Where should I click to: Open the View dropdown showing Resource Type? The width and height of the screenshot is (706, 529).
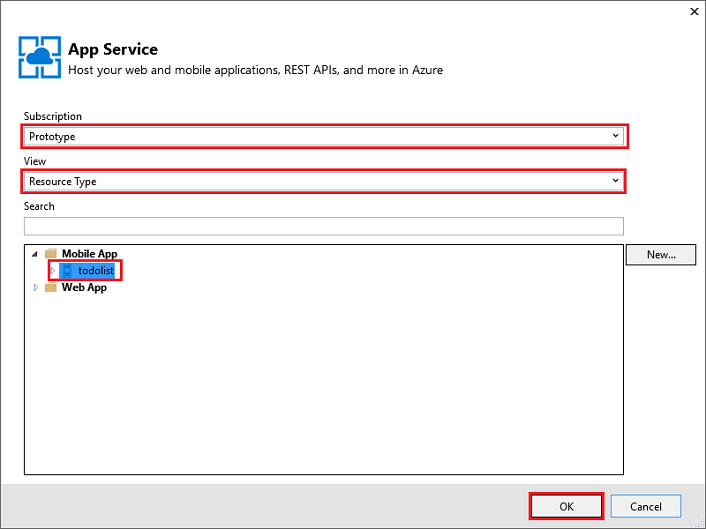(x=324, y=181)
